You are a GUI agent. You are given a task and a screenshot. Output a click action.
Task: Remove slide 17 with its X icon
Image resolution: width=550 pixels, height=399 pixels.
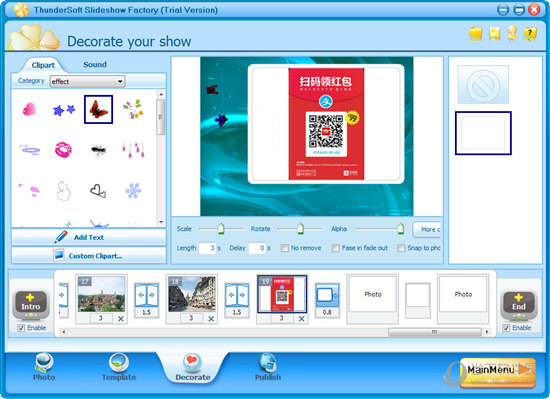[x=121, y=319]
